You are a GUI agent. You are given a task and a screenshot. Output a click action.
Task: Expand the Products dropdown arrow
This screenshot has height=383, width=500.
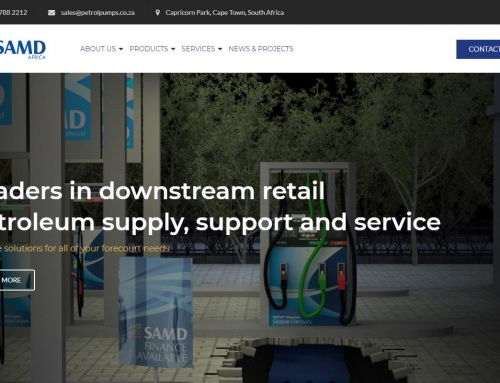[173, 49]
